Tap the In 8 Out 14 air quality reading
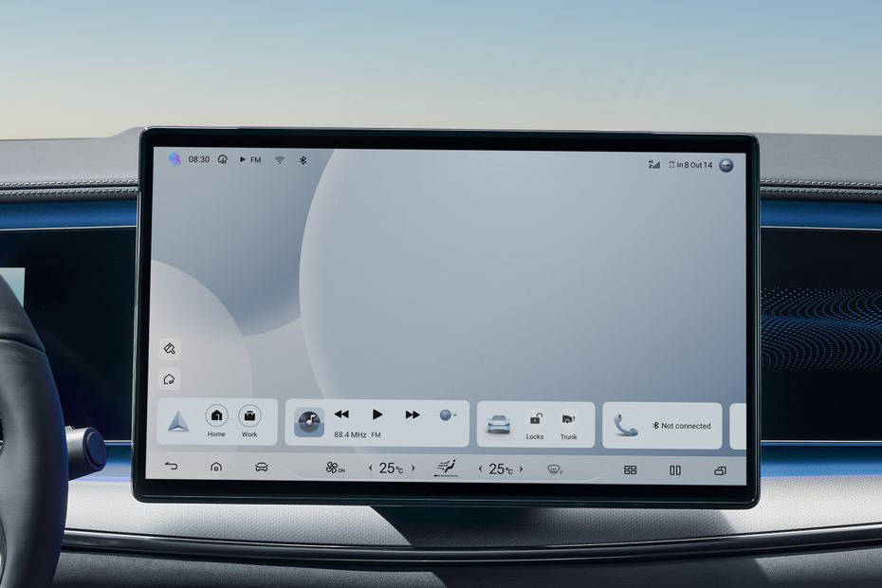The width and height of the screenshot is (882, 588). click(690, 165)
